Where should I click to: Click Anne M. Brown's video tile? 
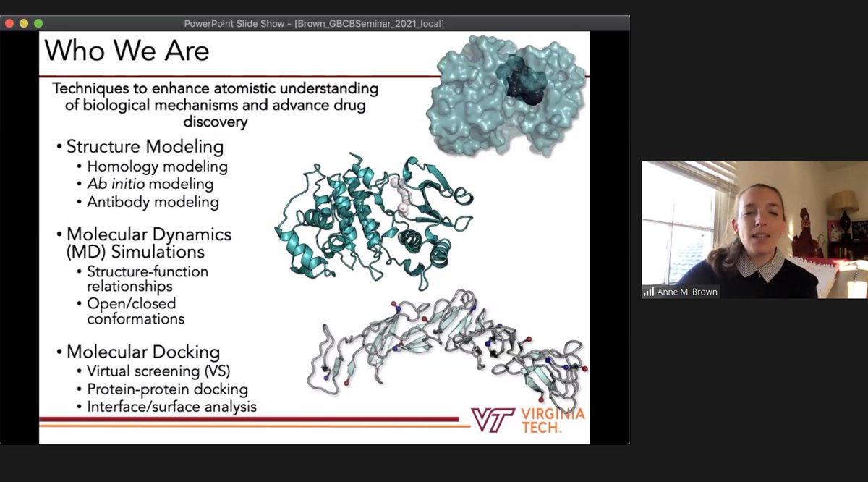pyautogui.click(x=754, y=229)
